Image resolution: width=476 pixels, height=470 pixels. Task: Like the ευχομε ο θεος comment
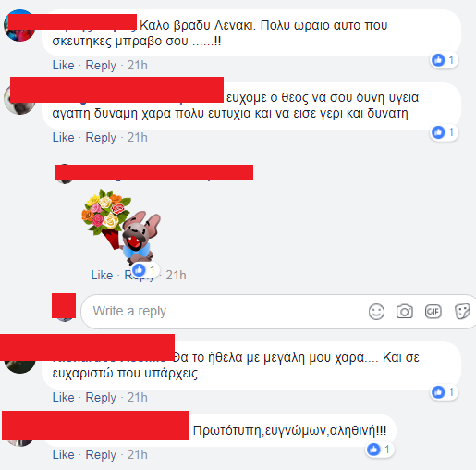[x=63, y=137]
